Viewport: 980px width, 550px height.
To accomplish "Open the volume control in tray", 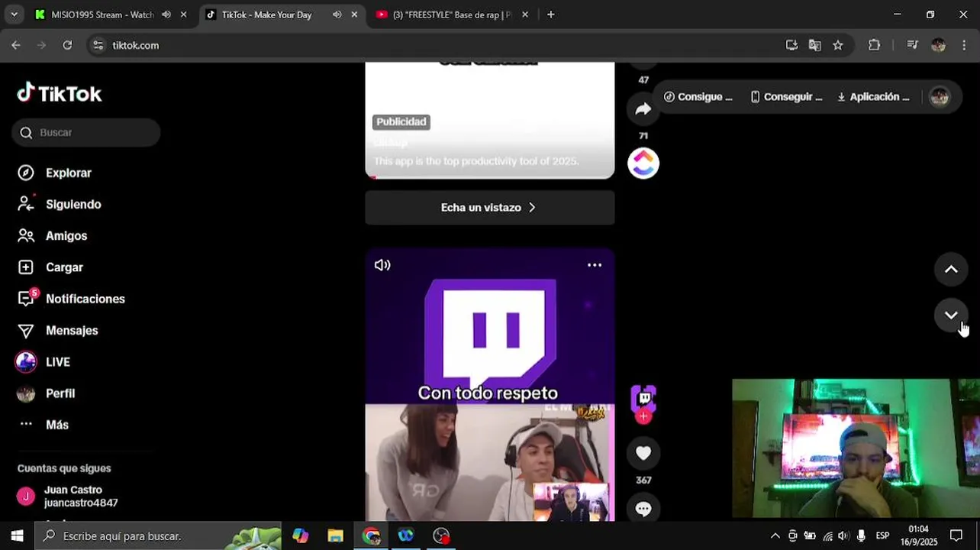I will coord(843,536).
